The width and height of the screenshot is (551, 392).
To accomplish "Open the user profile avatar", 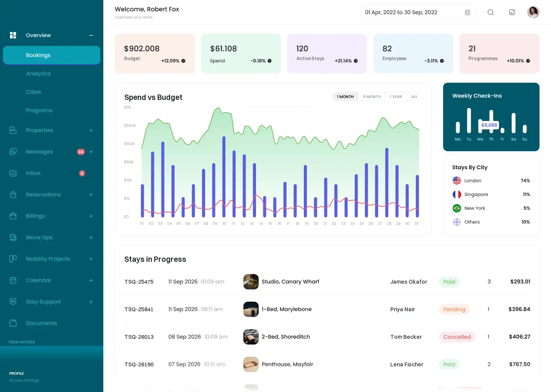I will point(533,12).
